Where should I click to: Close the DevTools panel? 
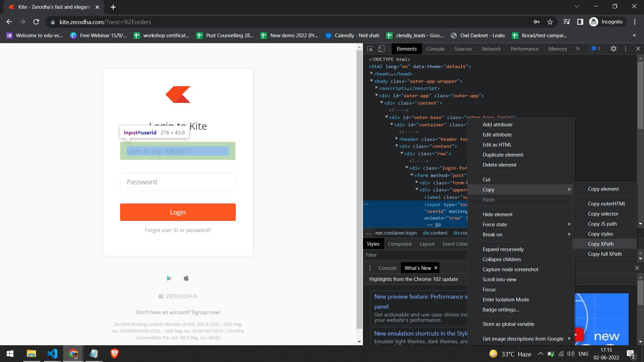[638, 49]
